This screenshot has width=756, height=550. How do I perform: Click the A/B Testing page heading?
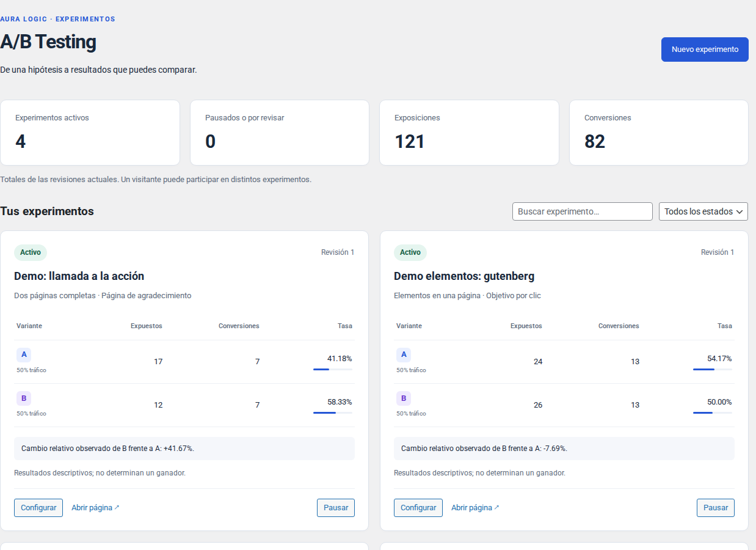coord(48,42)
